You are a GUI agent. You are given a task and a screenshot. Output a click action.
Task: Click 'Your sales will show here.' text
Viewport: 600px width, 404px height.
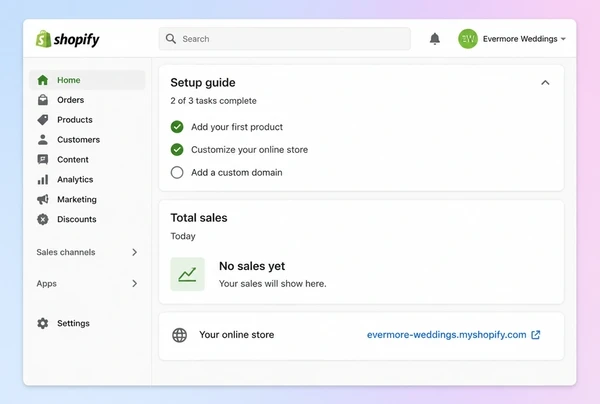tap(272, 283)
